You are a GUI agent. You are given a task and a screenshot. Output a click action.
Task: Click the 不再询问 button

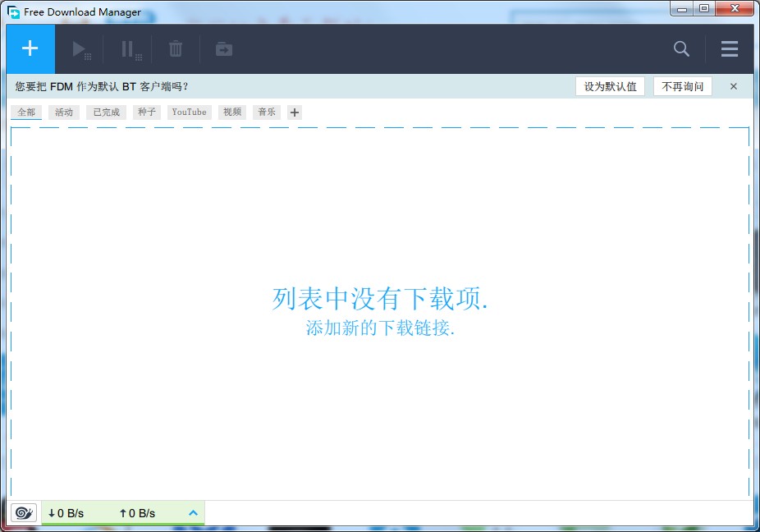(x=683, y=86)
